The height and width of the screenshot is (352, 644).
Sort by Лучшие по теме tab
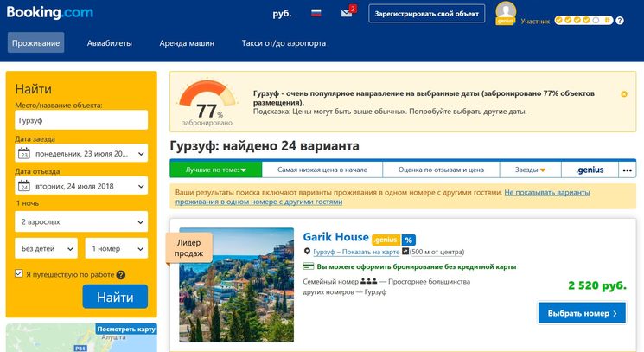(215, 170)
